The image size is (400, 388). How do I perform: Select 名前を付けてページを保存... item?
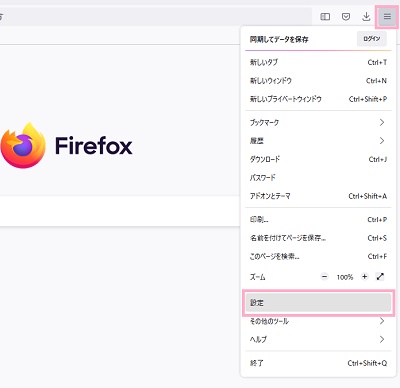[x=318, y=238]
